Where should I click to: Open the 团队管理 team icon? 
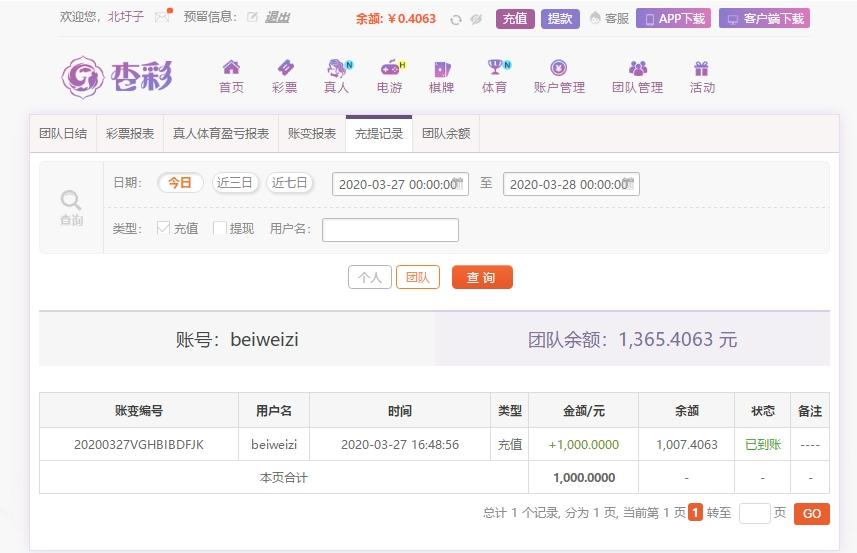(638, 68)
